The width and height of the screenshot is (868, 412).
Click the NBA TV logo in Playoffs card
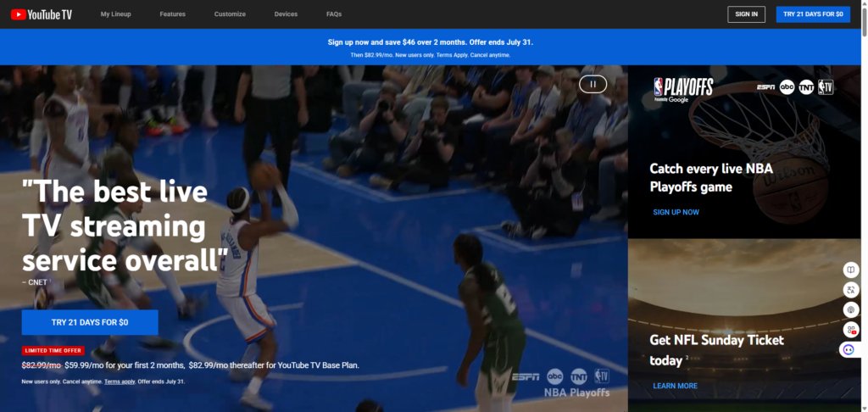[826, 87]
